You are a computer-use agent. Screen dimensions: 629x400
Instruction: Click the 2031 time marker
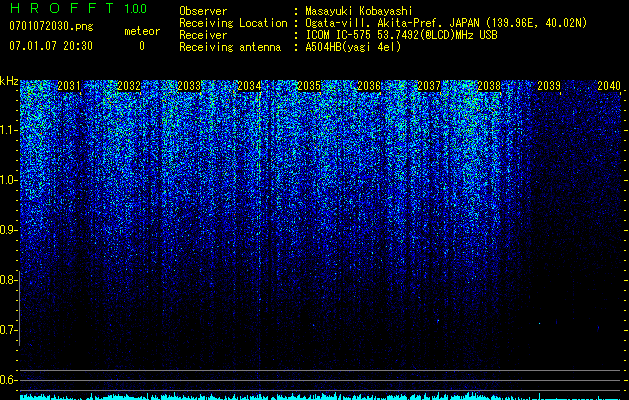(69, 86)
